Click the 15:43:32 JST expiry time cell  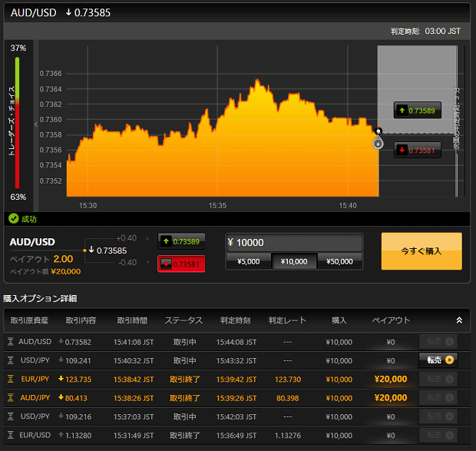click(x=236, y=360)
